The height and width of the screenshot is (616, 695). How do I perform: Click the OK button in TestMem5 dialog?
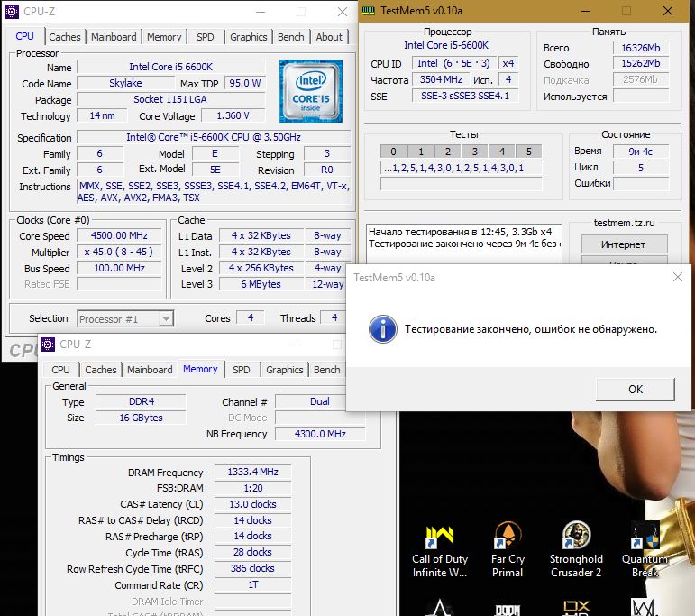(636, 390)
